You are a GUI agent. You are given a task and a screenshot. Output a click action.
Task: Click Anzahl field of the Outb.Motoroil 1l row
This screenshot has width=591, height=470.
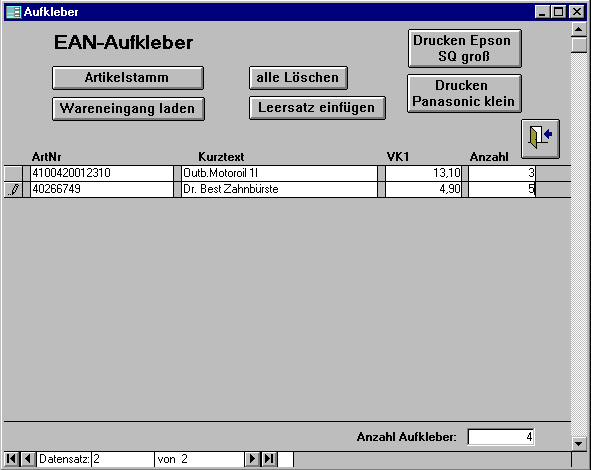tap(502, 173)
